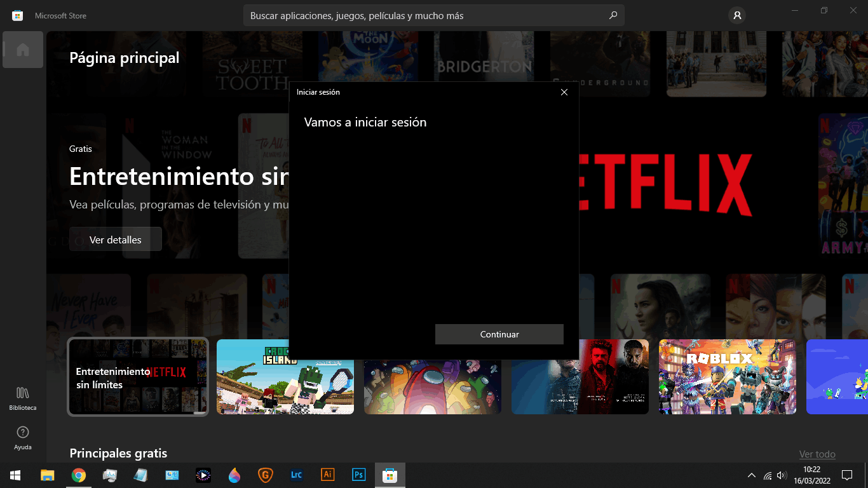This screenshot has height=488, width=868.
Task: Select the Among Us carousel card
Action: click(433, 386)
